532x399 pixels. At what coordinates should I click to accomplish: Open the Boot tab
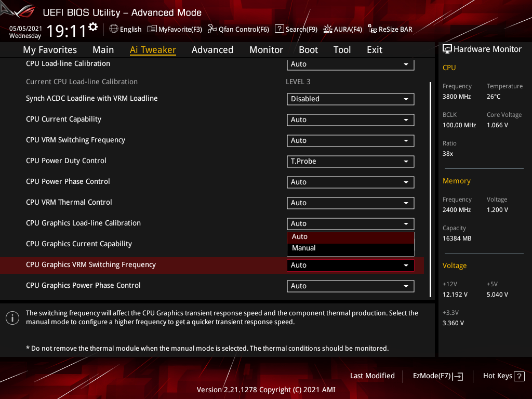(308, 50)
